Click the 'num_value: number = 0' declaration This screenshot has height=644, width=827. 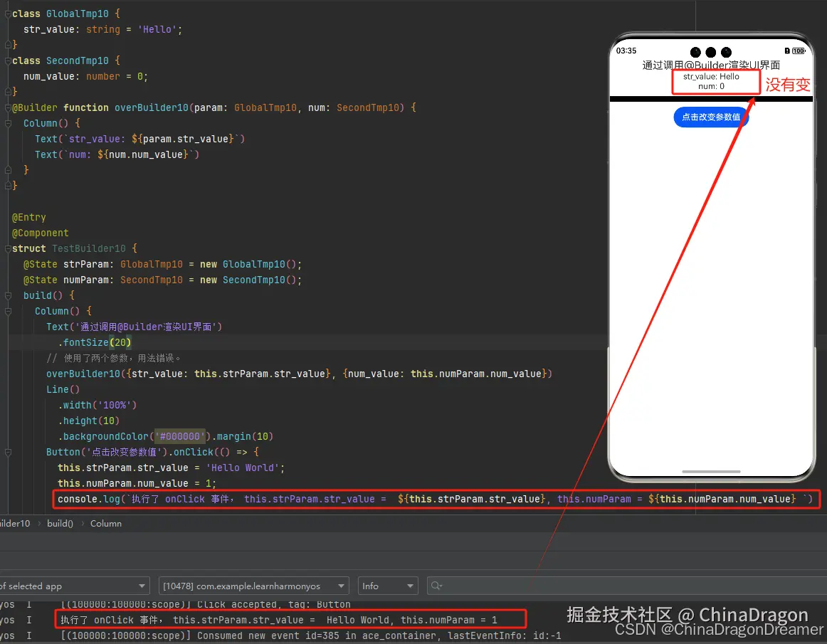(85, 76)
